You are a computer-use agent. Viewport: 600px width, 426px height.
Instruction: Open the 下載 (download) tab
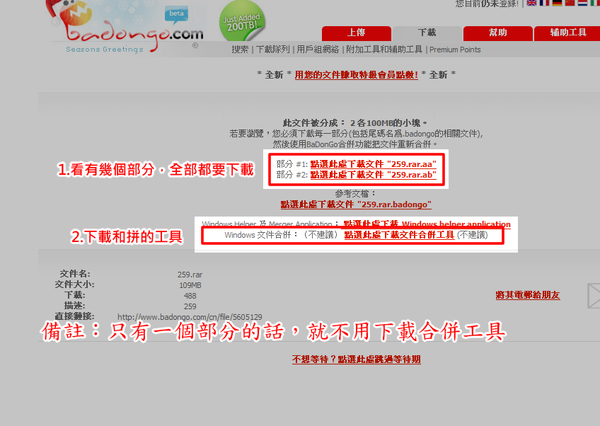pos(427,33)
